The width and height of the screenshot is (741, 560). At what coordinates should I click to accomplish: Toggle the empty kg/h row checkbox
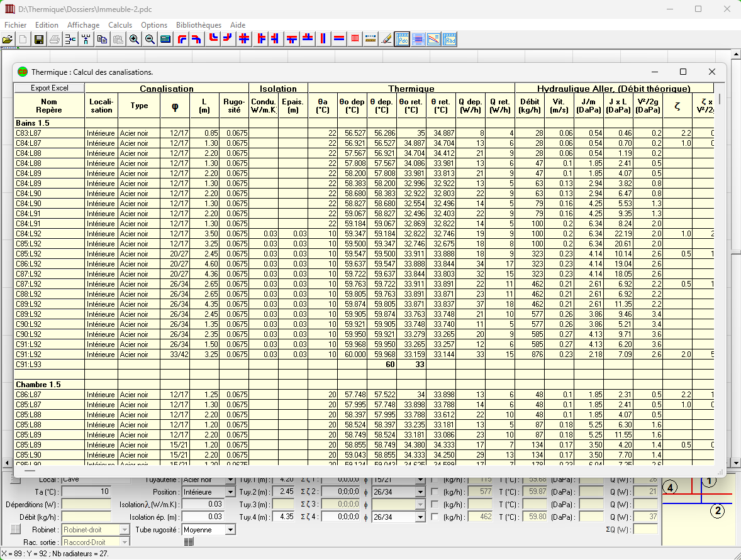tap(435, 504)
